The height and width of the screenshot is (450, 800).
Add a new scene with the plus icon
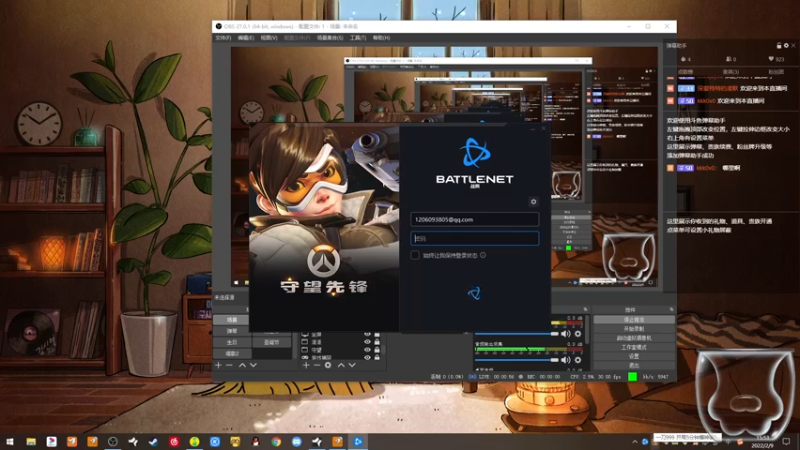coord(218,365)
